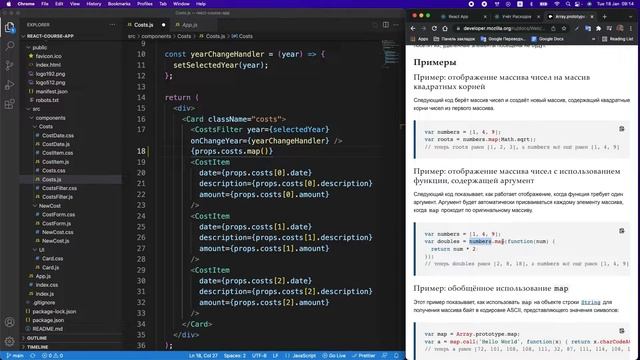Image resolution: width=640 pixels, height=360 pixels.
Task: Open CostsFilter.js in the file tree
Action: (x=57, y=197)
